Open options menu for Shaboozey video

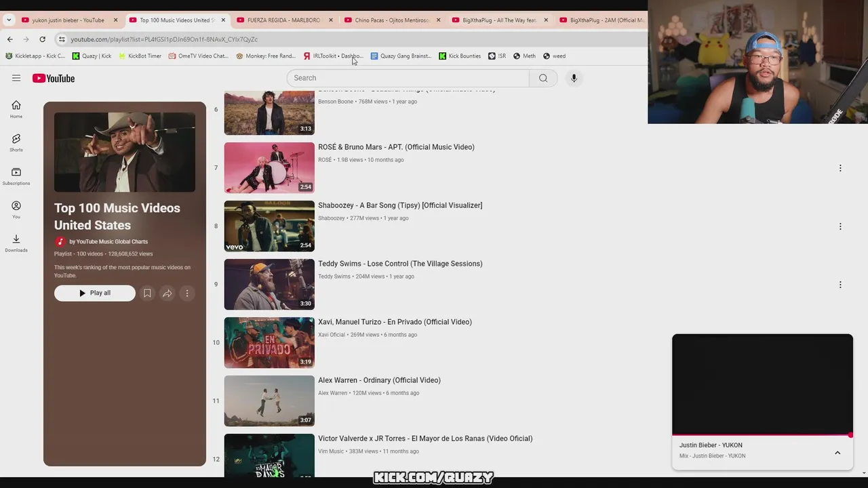(840, 226)
